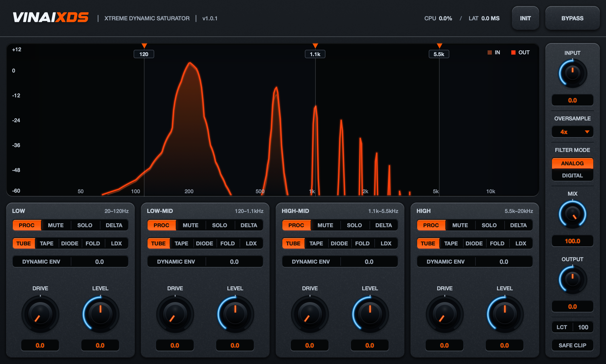Click the HIGH-MID DRIVE knob
Image resolution: width=606 pixels, height=364 pixels.
(310, 314)
